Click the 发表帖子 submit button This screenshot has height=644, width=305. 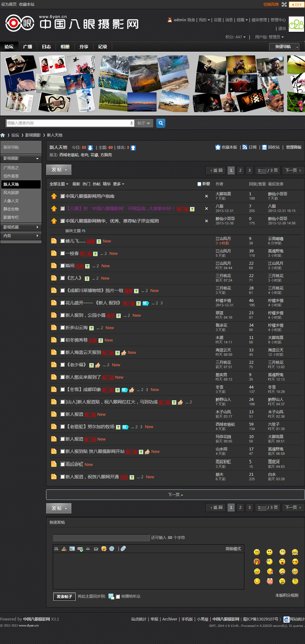pos(64,597)
